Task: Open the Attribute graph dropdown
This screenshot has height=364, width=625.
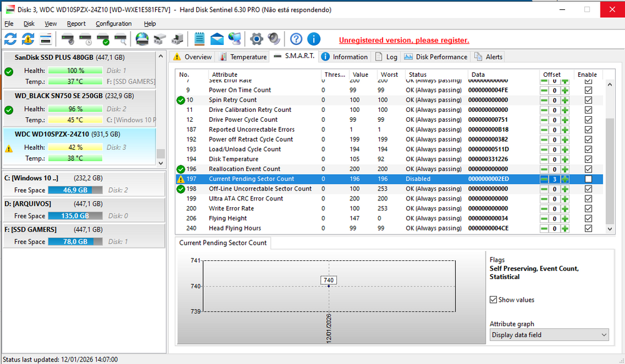Action: pos(549,335)
